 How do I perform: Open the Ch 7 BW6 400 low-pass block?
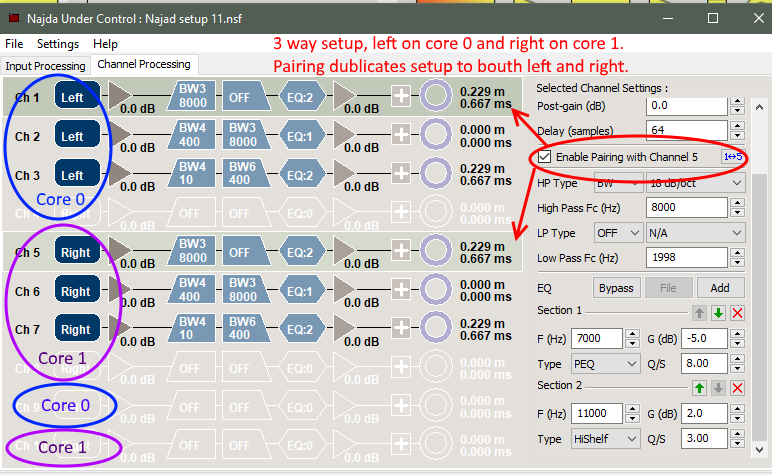tap(246, 328)
